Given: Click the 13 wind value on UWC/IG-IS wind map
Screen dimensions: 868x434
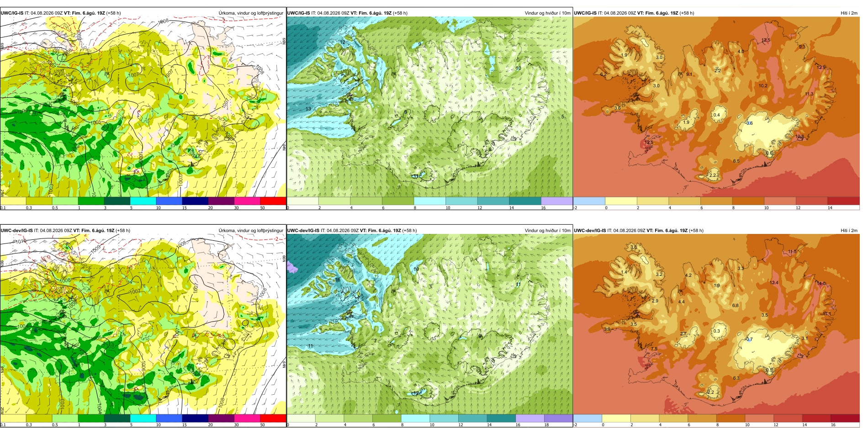Looking at the screenshot, I should 308,109.
